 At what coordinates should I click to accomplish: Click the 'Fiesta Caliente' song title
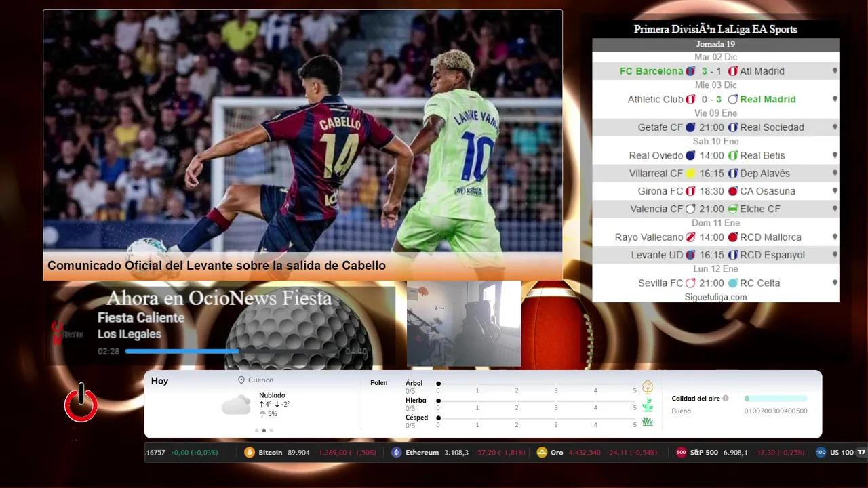tap(141, 317)
